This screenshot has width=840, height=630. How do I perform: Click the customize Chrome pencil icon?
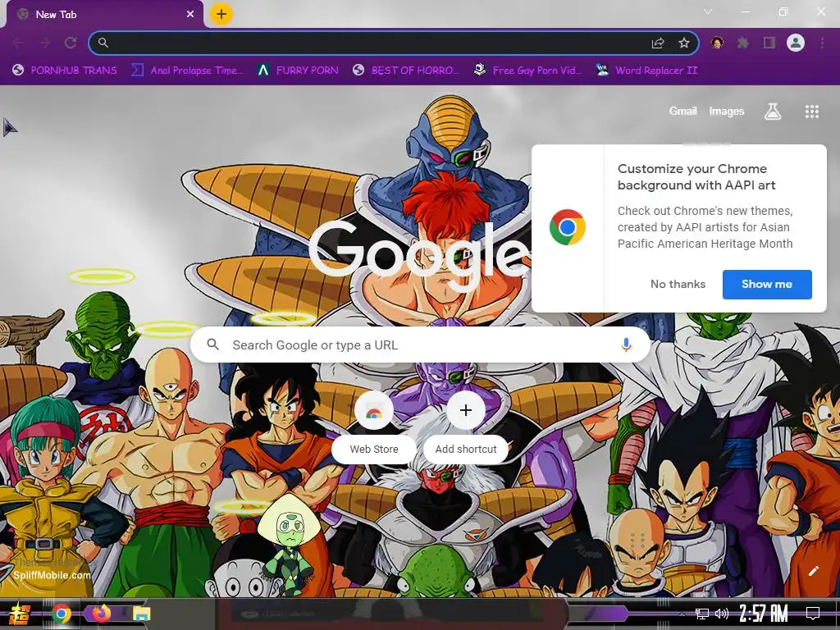click(813, 571)
